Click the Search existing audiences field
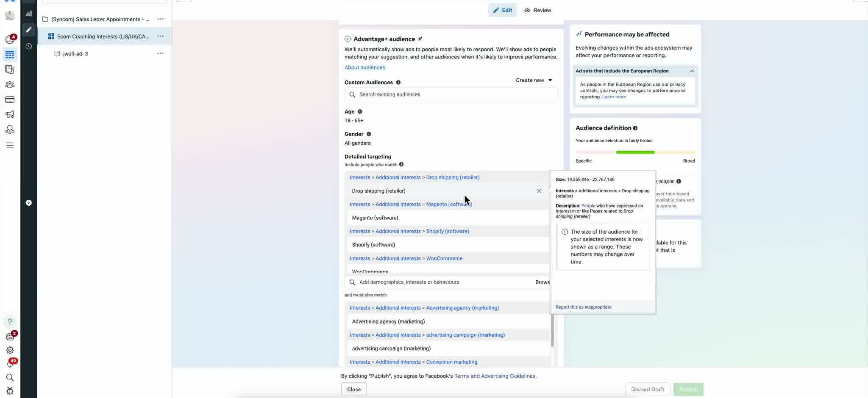The image size is (868, 398). [451, 94]
